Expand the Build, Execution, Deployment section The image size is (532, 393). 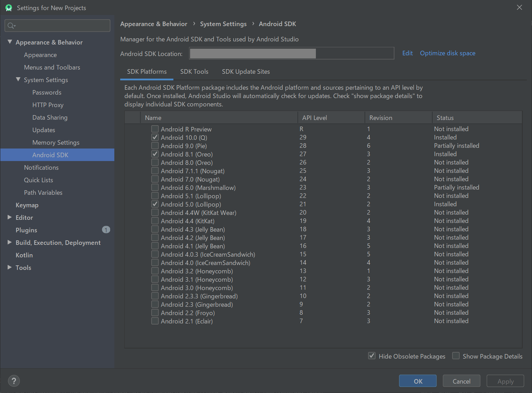(10, 242)
